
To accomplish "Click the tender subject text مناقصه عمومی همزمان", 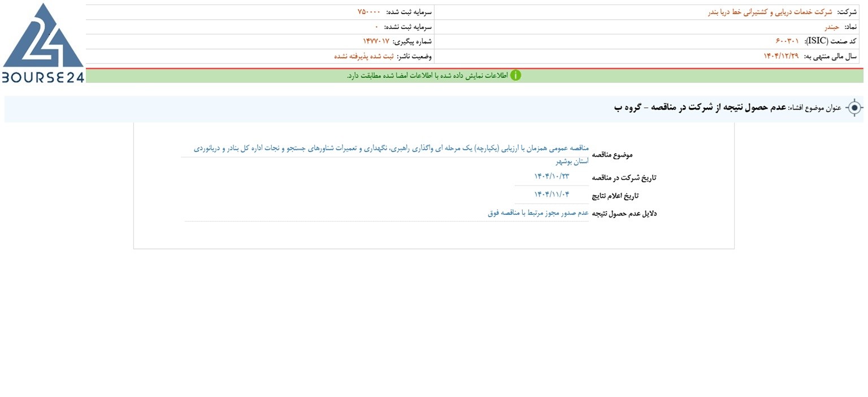I will point(392,148).
